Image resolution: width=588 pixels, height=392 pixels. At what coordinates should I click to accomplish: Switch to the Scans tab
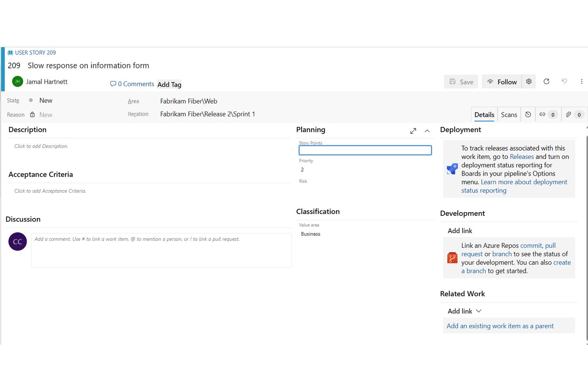[509, 114]
